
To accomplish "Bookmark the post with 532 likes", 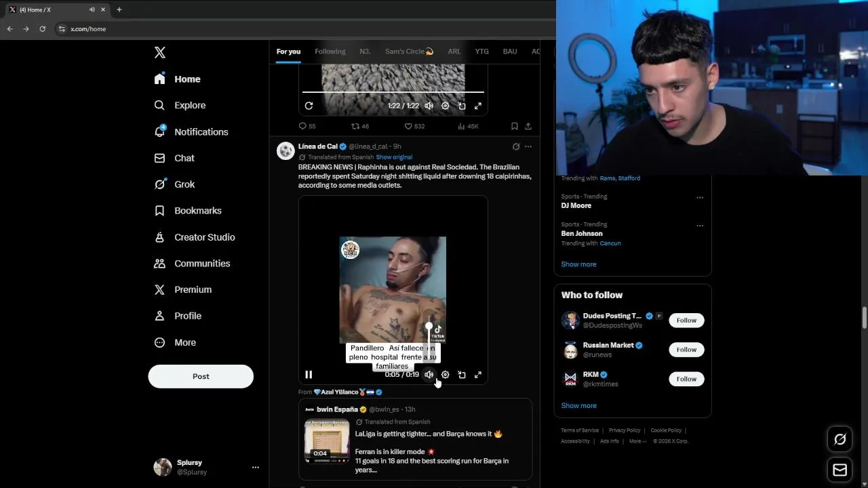I will pos(514,126).
